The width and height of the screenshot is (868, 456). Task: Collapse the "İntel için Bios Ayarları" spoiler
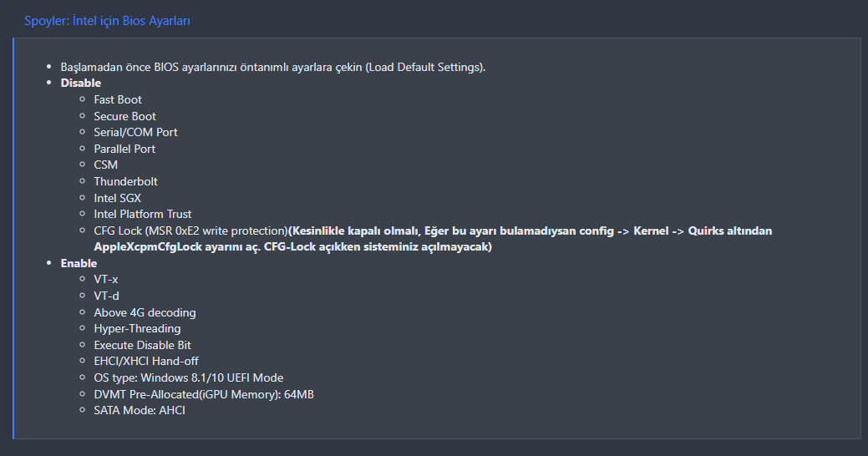[x=107, y=21]
